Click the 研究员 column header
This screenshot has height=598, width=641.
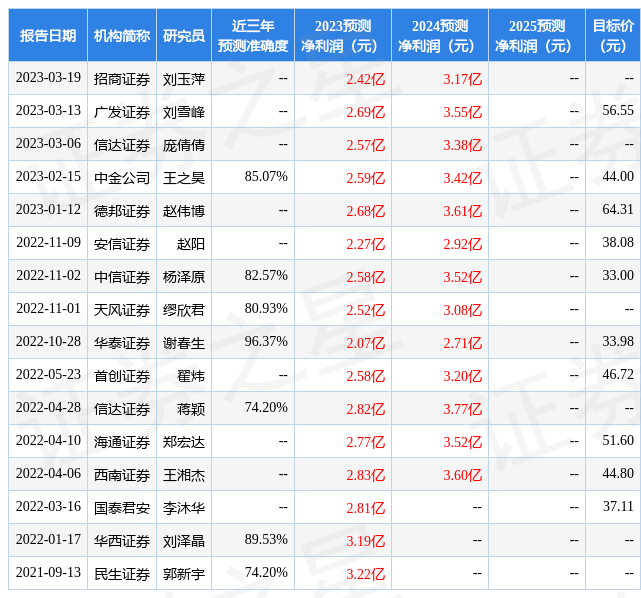coord(184,36)
